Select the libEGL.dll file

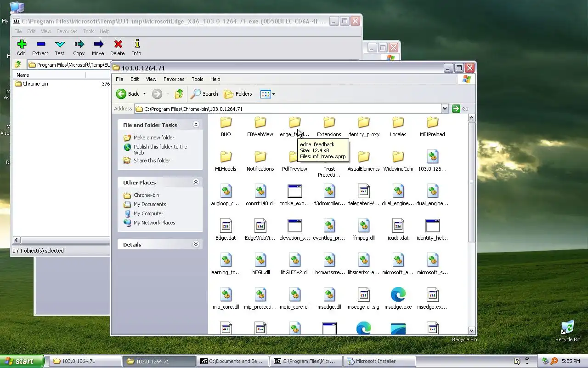pyautogui.click(x=260, y=264)
